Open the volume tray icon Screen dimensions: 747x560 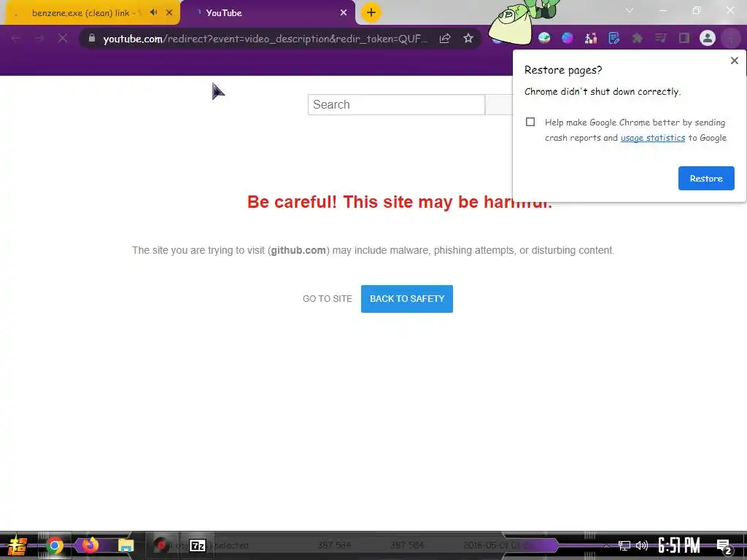642,545
